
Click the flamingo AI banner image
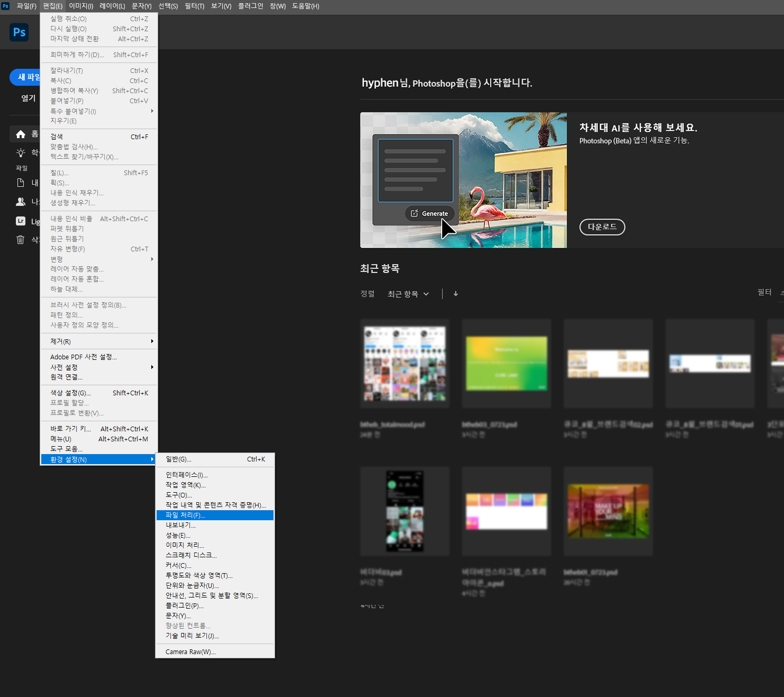pyautogui.click(x=463, y=180)
